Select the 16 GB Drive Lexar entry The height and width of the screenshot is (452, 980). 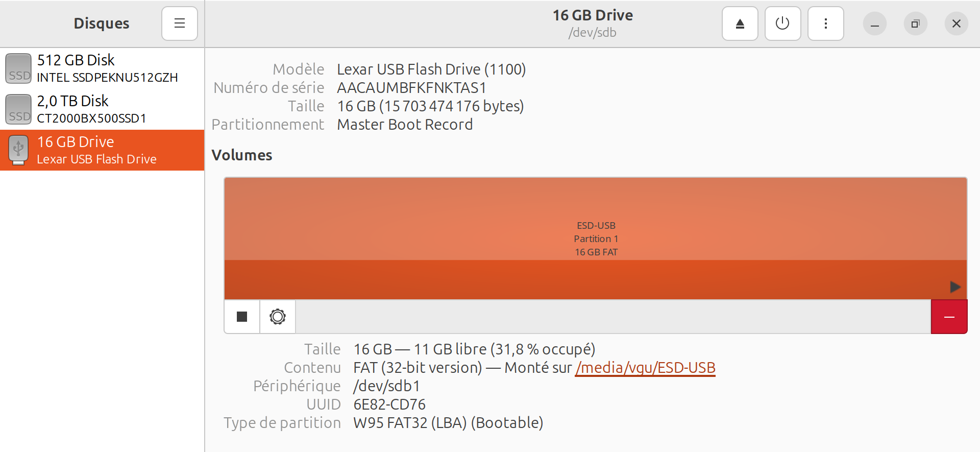102,150
